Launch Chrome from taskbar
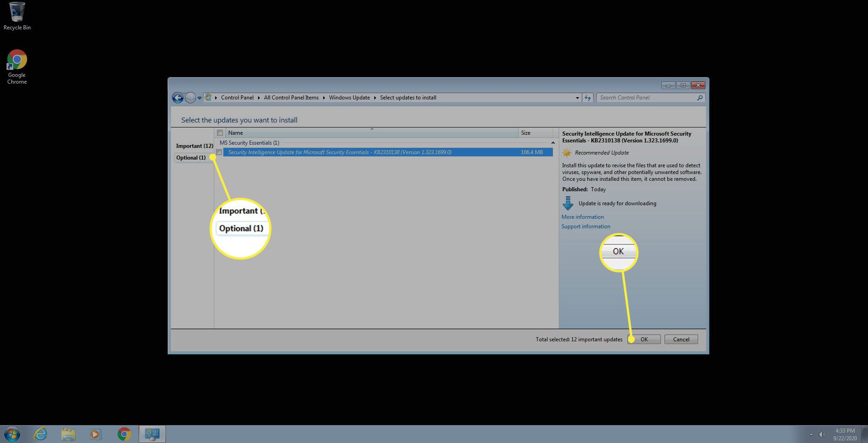Viewport: 868px width, 443px height. (x=124, y=434)
